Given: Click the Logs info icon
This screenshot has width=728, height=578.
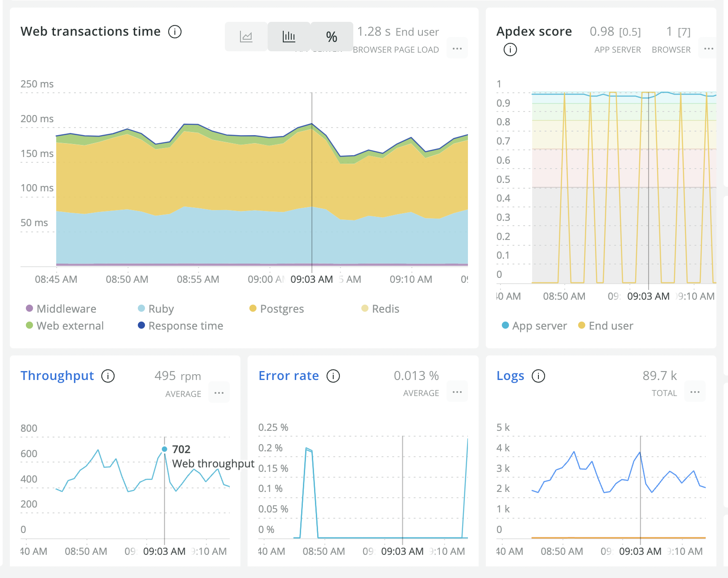Looking at the screenshot, I should pos(538,376).
